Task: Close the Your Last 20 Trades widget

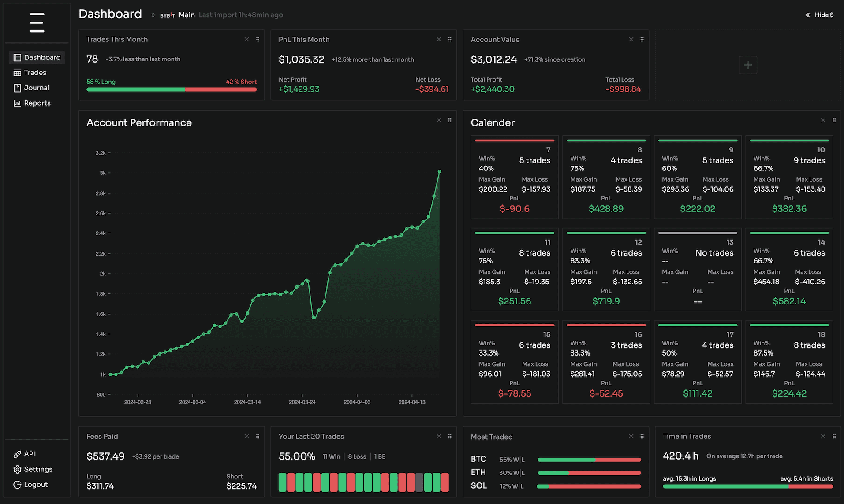Action: (x=439, y=436)
